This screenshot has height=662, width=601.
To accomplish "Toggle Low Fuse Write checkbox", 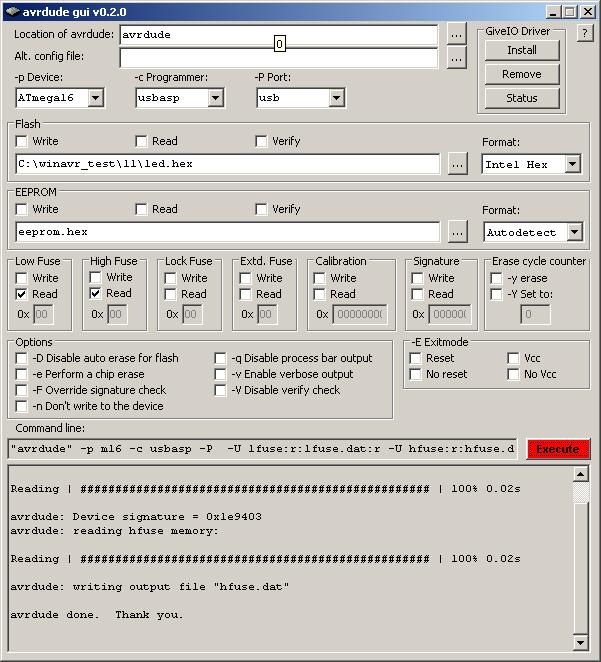I will 21,278.
